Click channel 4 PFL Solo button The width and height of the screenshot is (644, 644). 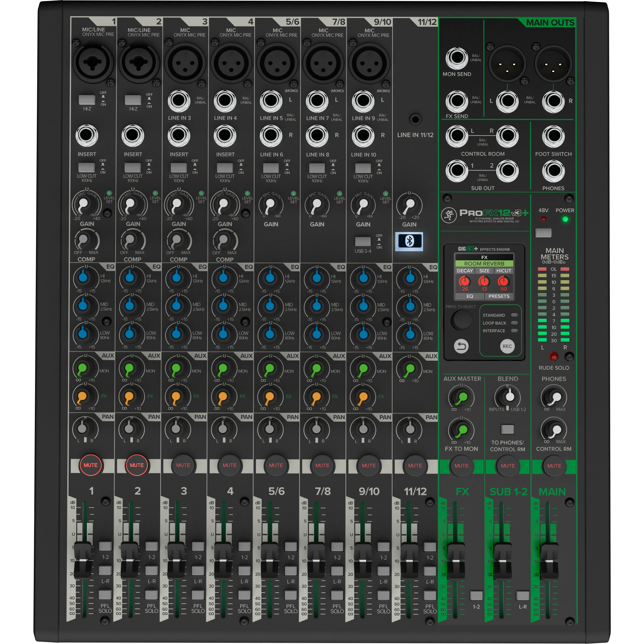[244, 594]
